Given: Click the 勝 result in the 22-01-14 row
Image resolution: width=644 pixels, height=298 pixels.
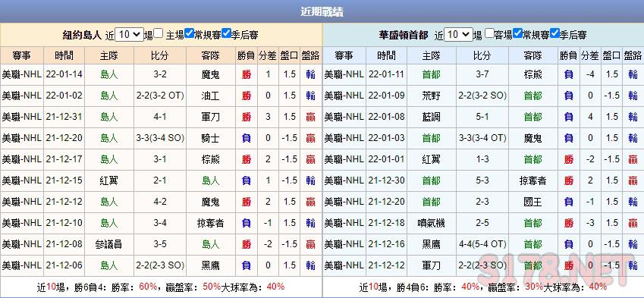Looking at the screenshot, I should coord(246,74).
